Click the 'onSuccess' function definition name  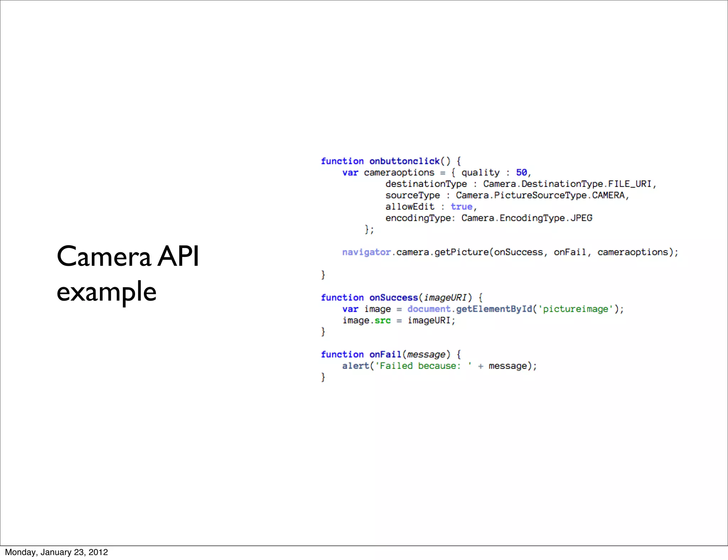393,298
